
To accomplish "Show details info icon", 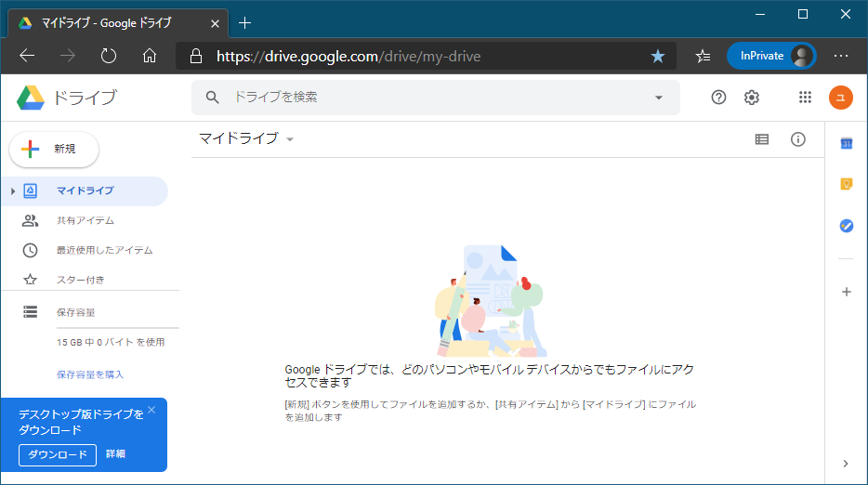I will click(797, 139).
